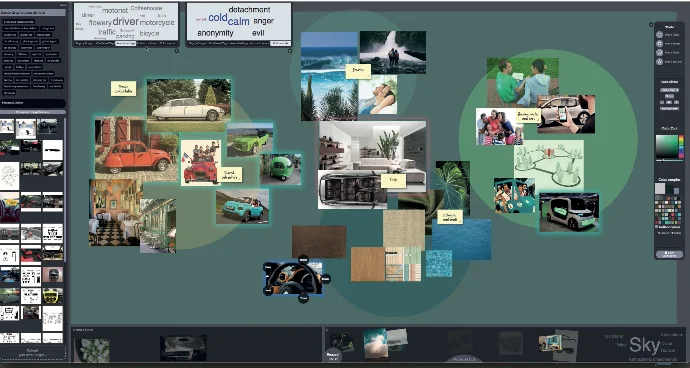
Task: Click the word 'traffic' in the word cloud
Action: (x=107, y=32)
